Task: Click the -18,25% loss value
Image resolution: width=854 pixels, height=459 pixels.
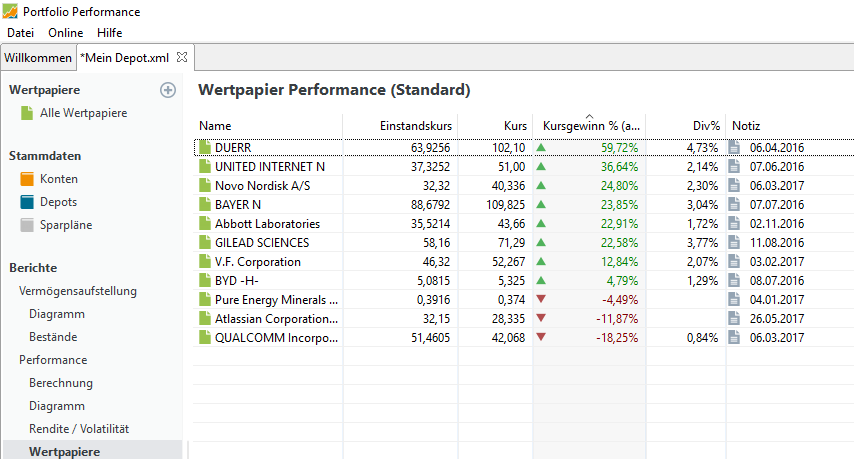Action: tap(617, 338)
